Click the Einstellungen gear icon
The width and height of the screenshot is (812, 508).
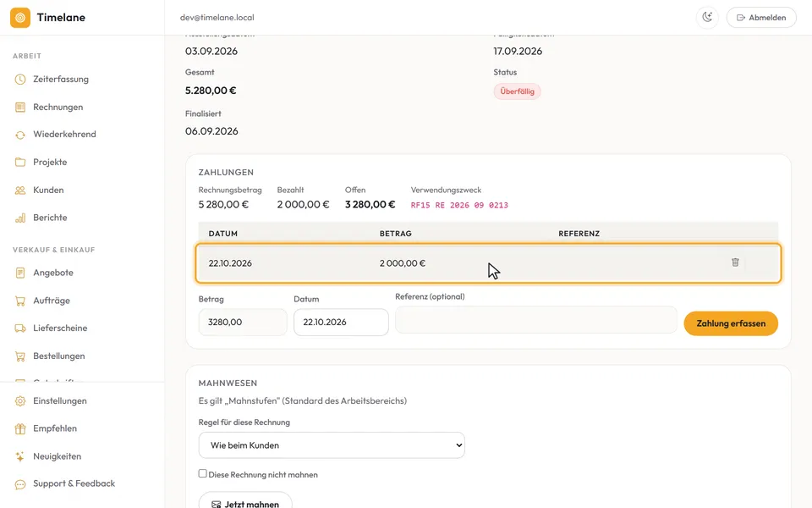tap(20, 401)
